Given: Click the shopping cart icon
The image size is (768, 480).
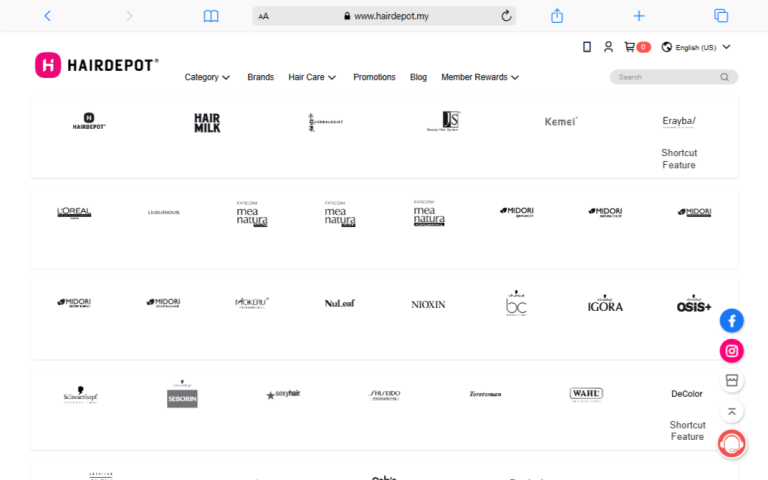Looking at the screenshot, I should [629, 47].
